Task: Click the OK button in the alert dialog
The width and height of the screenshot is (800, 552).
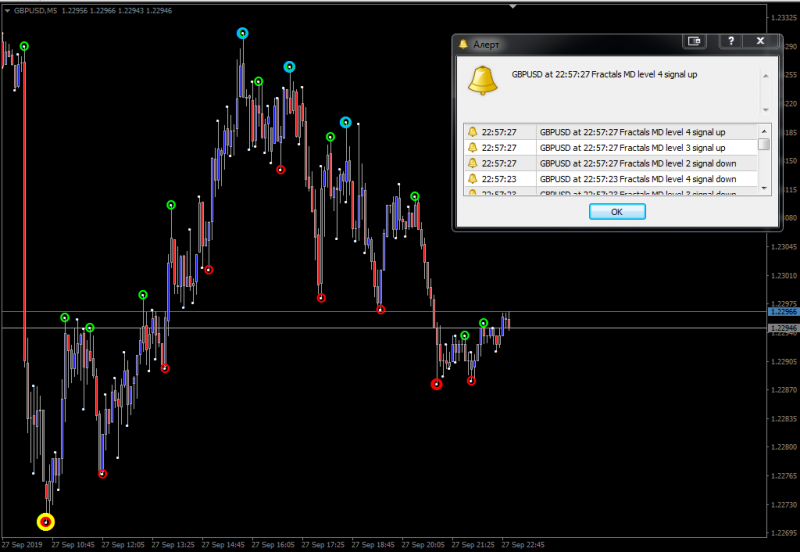Action: 617,212
